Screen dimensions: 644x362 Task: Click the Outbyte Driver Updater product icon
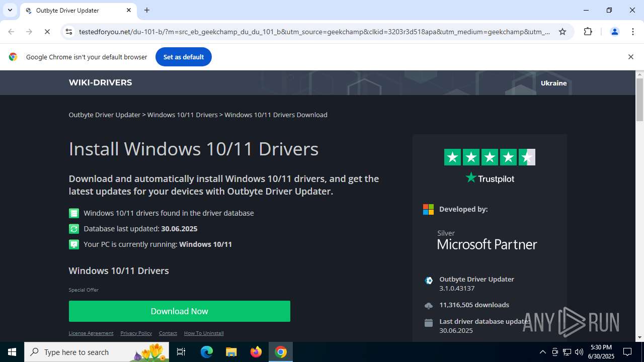click(429, 281)
